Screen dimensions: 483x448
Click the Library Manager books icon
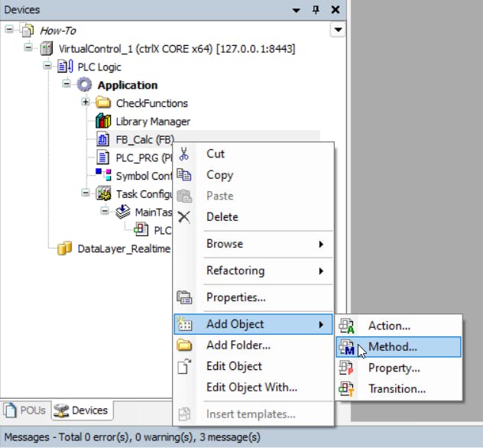103,122
